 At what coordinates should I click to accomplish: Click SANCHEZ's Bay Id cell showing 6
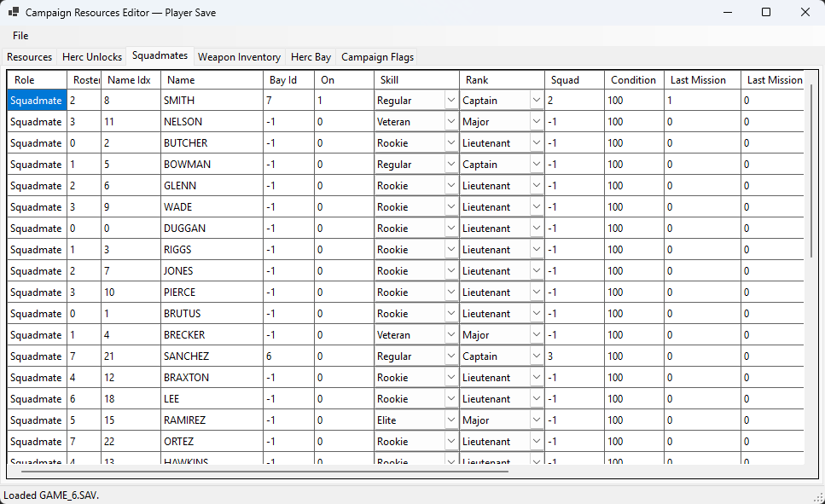[x=288, y=356]
